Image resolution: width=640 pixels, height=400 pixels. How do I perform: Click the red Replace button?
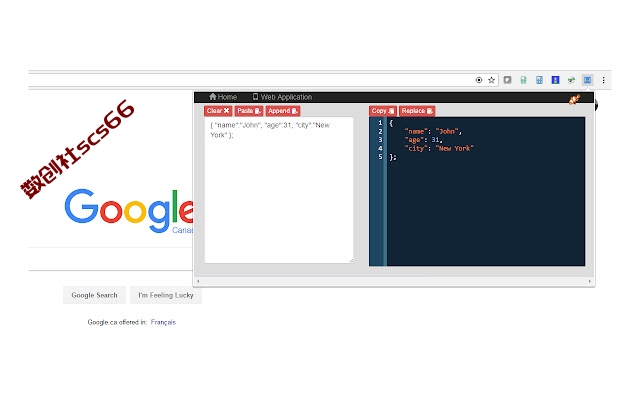[x=417, y=111]
